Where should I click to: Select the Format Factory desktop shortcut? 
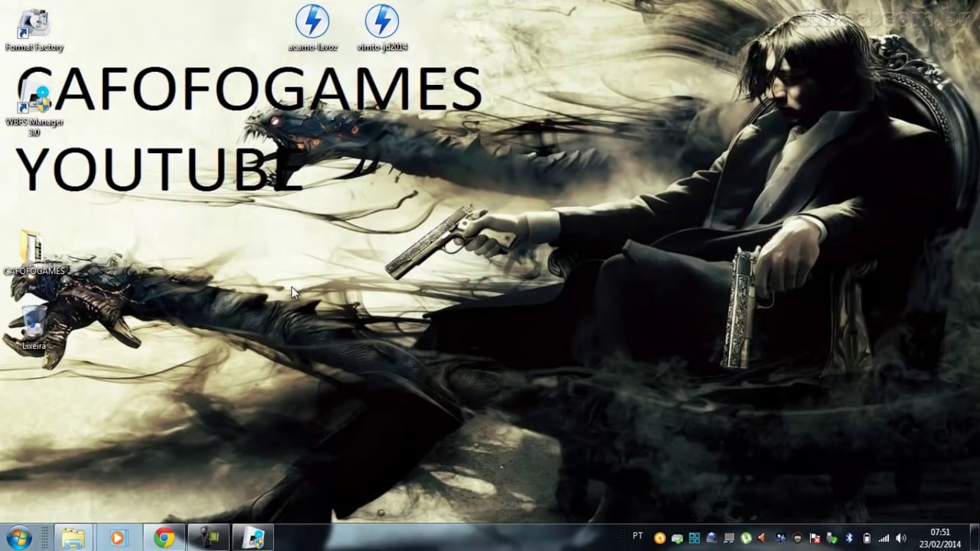click(34, 30)
